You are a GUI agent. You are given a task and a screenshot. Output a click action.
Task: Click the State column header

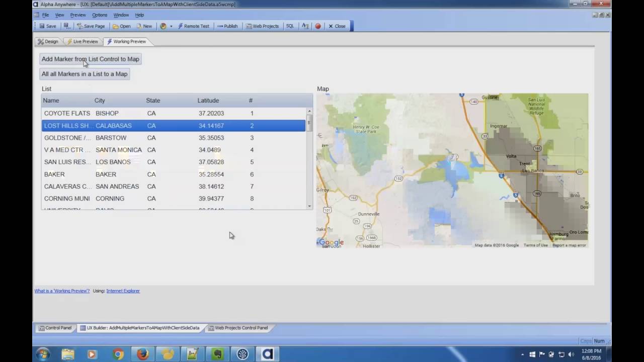coord(153,101)
